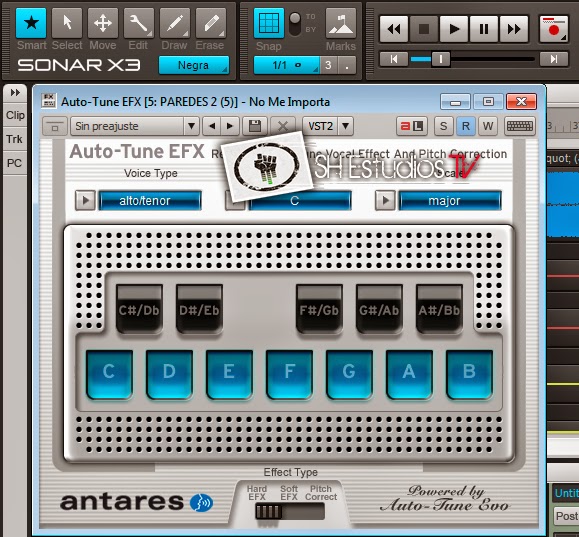Toggle the B note key
Viewport: 579px width, 537px height.
point(469,375)
